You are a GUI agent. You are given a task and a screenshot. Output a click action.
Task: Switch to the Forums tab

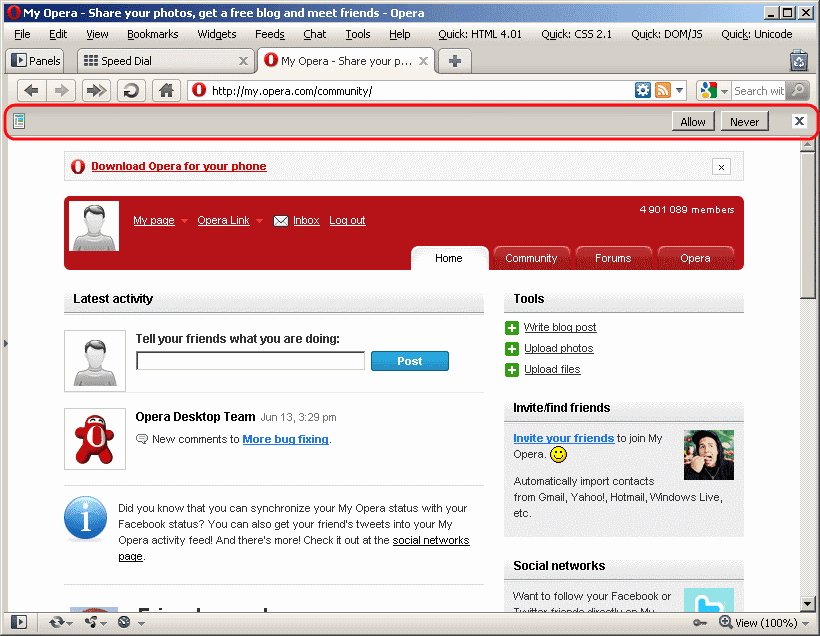pos(613,258)
